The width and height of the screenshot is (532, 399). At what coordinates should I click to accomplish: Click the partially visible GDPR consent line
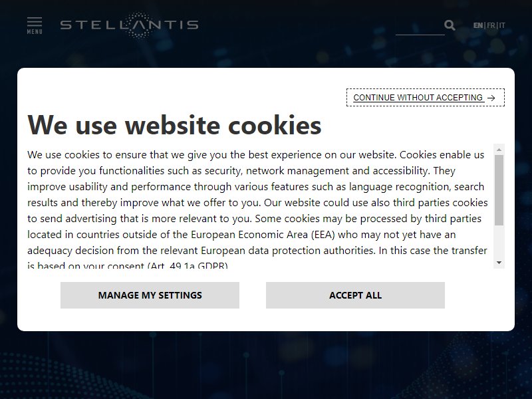coord(128,265)
